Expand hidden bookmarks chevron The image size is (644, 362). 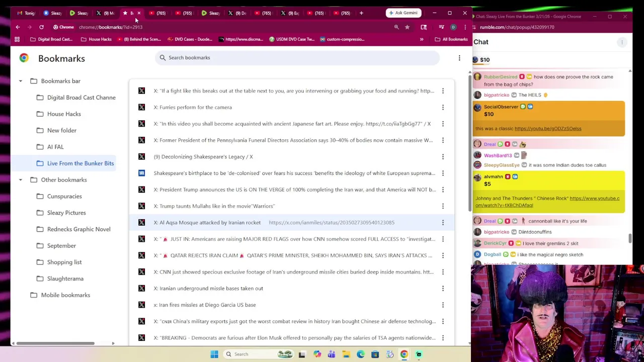(x=422, y=39)
